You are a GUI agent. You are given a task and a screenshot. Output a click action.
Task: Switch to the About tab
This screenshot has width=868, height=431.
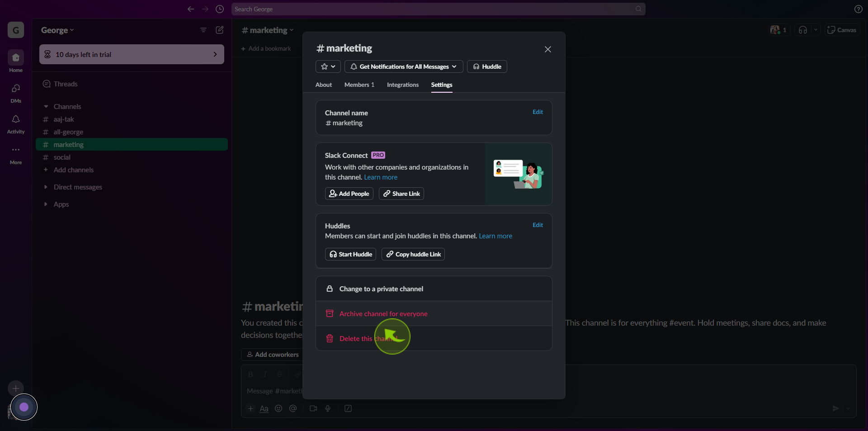[324, 85]
